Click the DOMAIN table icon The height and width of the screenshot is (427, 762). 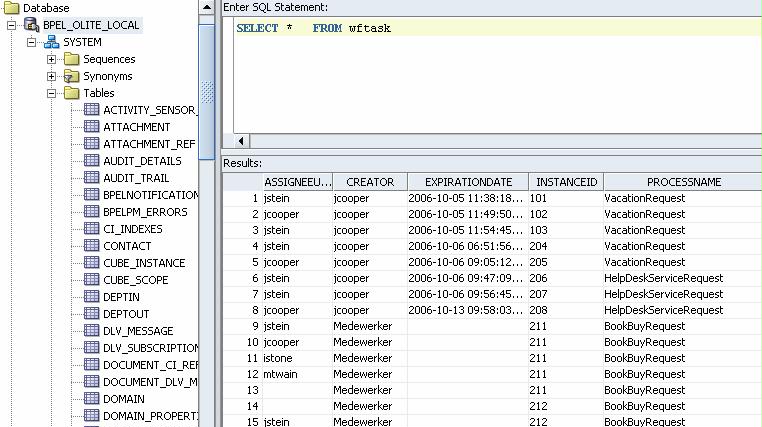(91, 398)
